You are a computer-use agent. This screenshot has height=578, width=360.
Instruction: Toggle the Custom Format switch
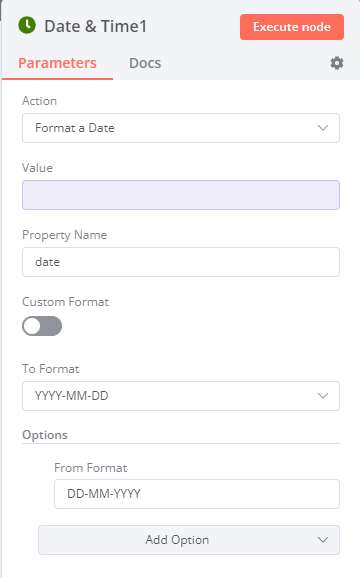tap(42, 326)
